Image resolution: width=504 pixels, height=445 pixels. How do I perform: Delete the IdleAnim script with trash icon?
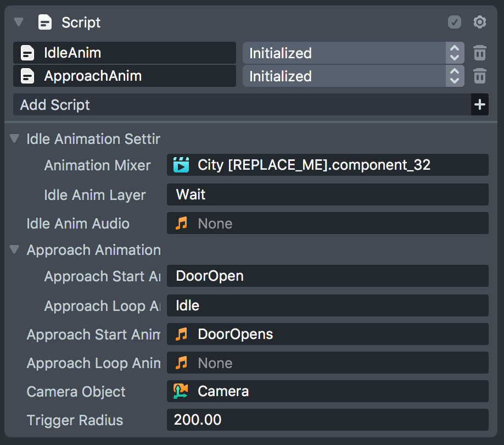[x=480, y=53]
